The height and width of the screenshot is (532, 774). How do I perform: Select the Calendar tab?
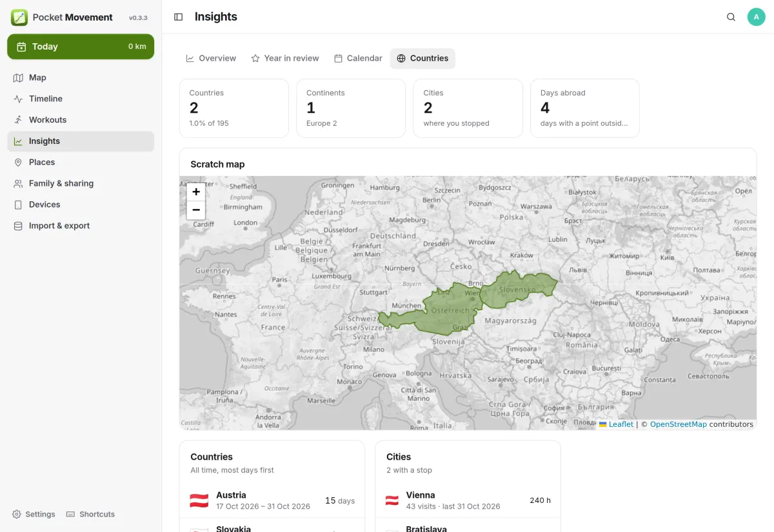click(358, 58)
